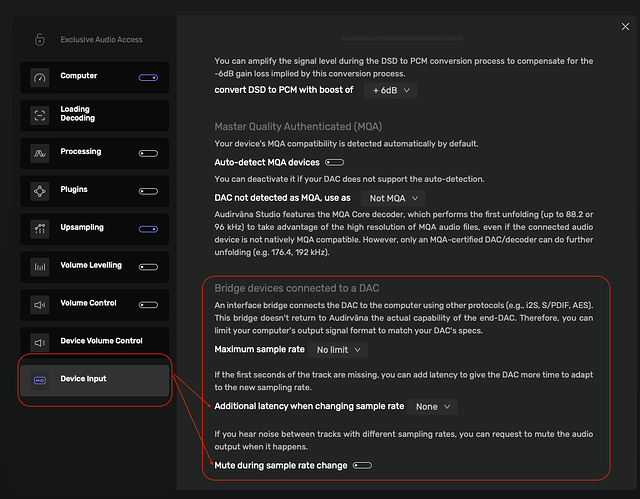Open the Volume Levelling section
The width and height of the screenshot is (640, 499).
95,267
